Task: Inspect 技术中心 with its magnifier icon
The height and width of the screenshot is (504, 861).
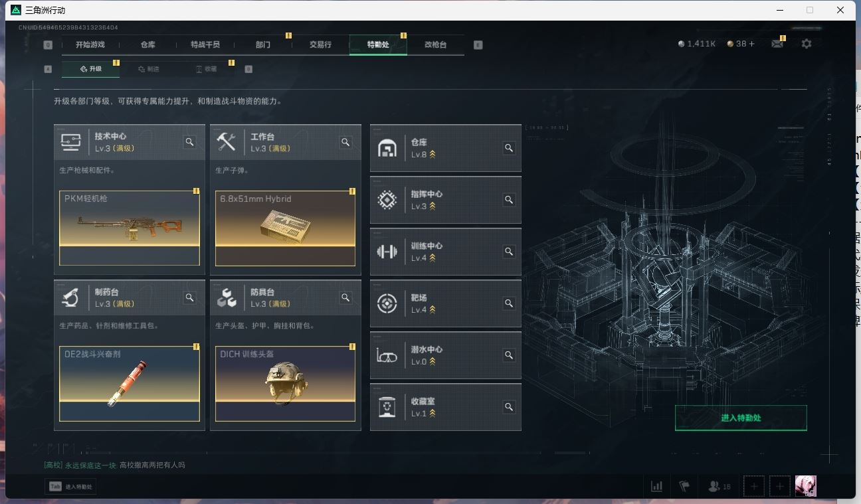Action: click(190, 142)
